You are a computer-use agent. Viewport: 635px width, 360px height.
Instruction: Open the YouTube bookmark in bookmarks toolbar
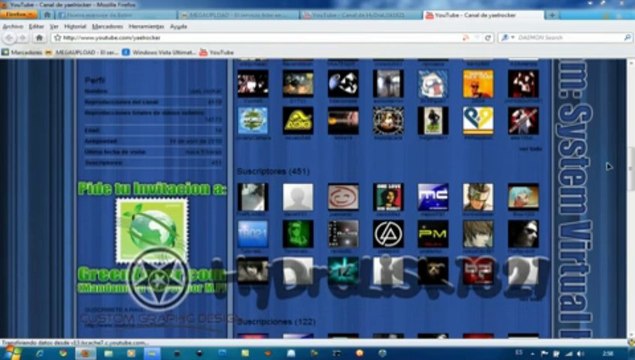point(217,53)
